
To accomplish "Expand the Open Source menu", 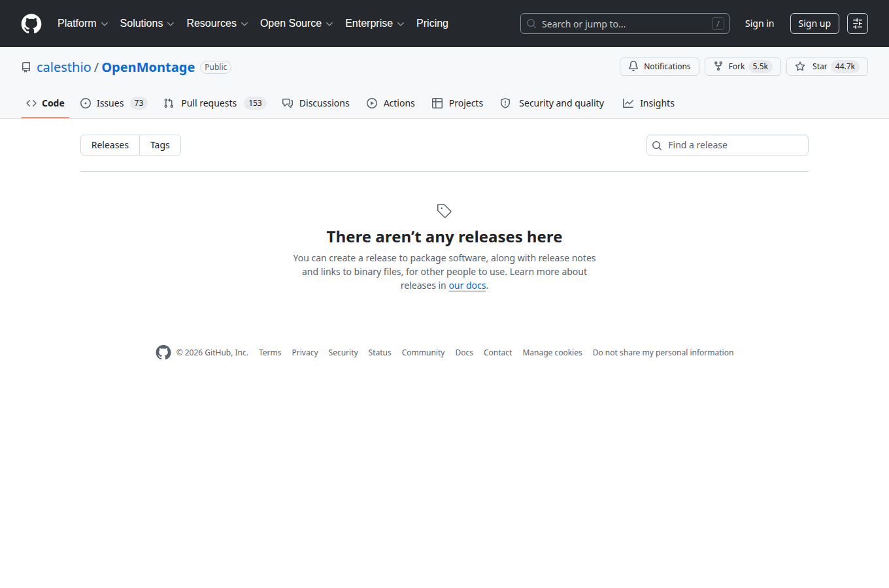I will point(297,24).
